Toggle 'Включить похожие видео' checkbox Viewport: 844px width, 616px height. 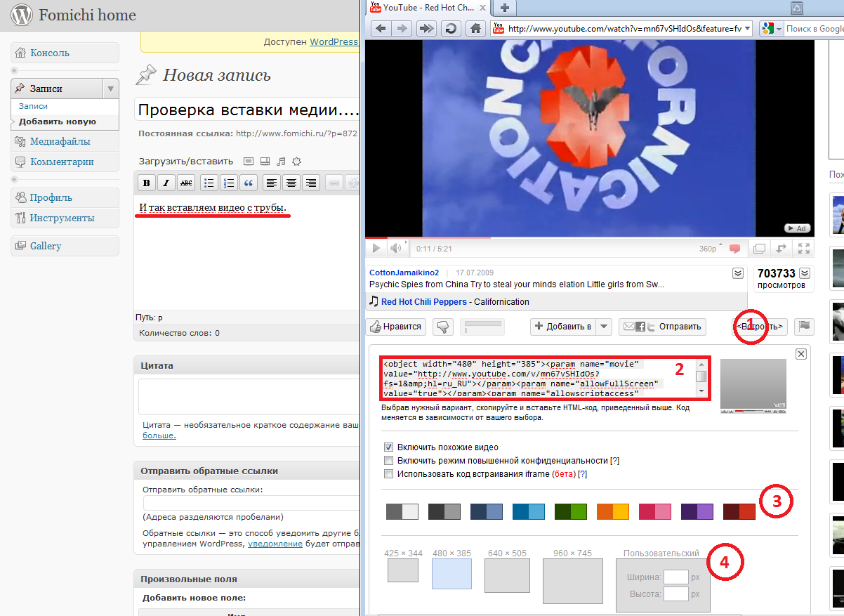coord(388,447)
